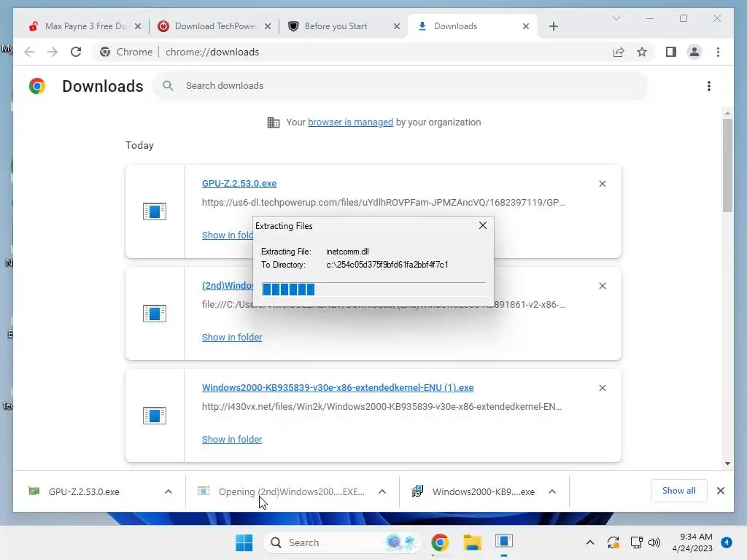The image size is (747, 560).
Task: Remove Windows2000-KB935839 entry from list
Action: (x=602, y=388)
